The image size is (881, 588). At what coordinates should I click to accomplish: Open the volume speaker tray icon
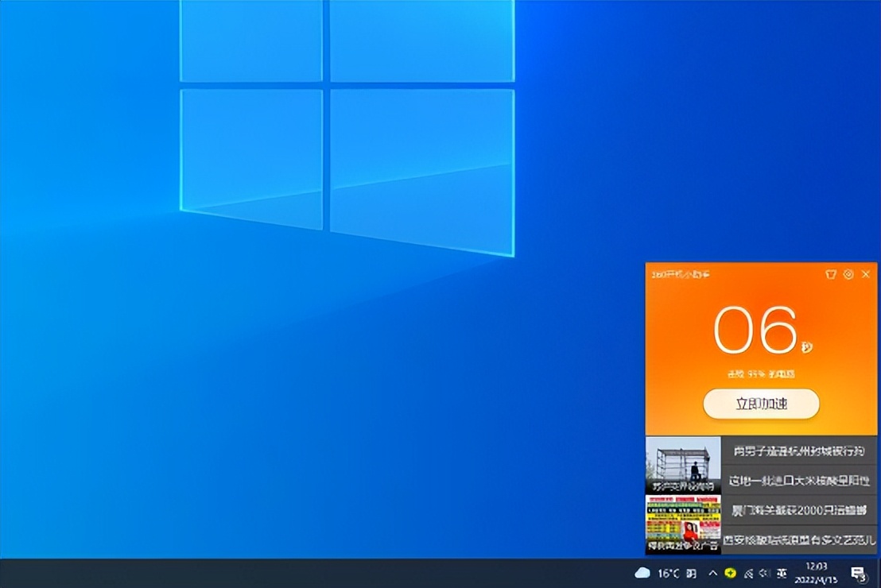click(x=764, y=574)
